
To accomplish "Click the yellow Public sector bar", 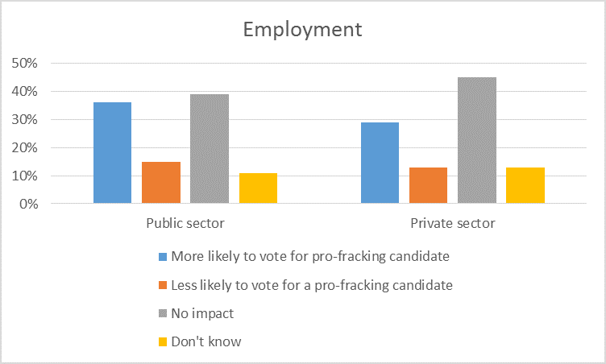I will [258, 188].
